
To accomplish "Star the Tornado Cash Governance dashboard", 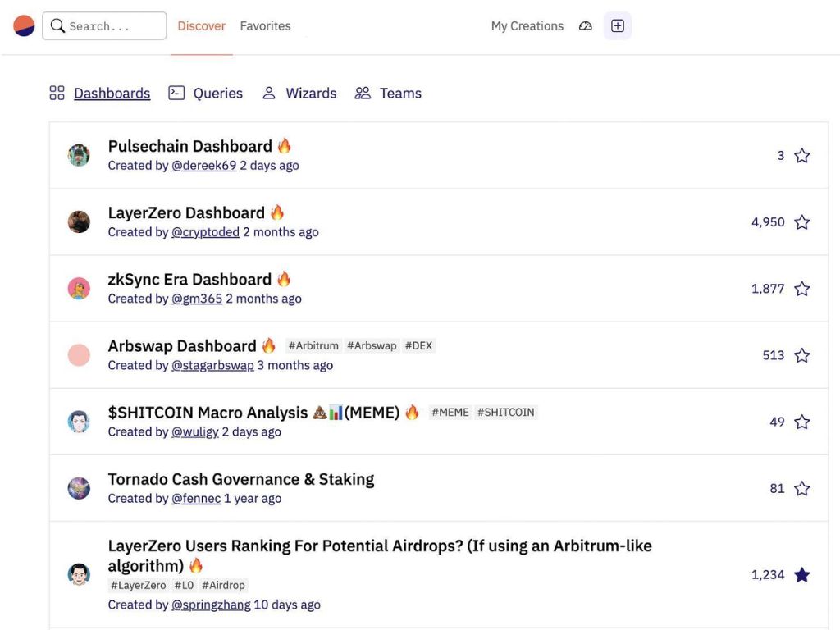I will tap(802, 488).
